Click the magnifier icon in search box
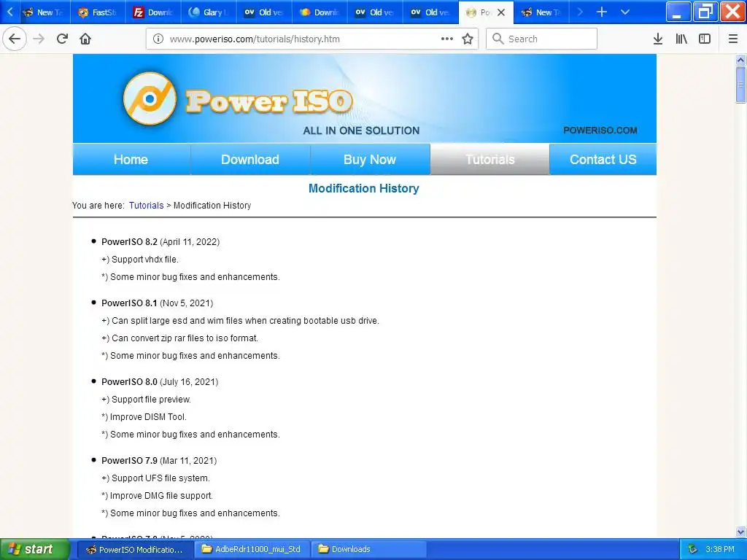 pos(498,39)
